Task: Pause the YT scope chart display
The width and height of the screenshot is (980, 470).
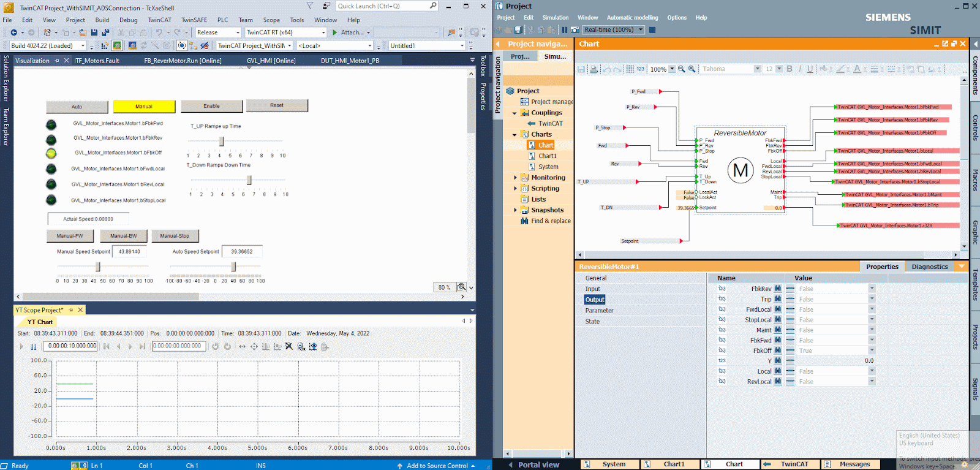Action: 33,346
